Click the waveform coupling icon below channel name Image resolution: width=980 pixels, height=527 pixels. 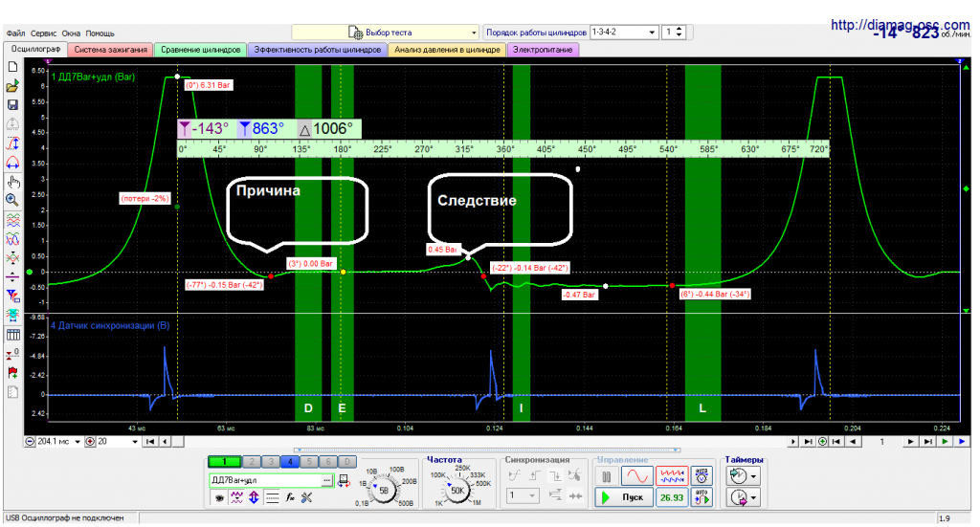[236, 497]
